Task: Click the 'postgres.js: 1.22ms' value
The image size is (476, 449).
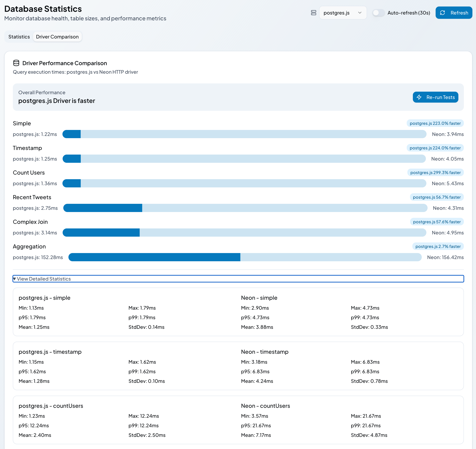Action: [x=35, y=134]
